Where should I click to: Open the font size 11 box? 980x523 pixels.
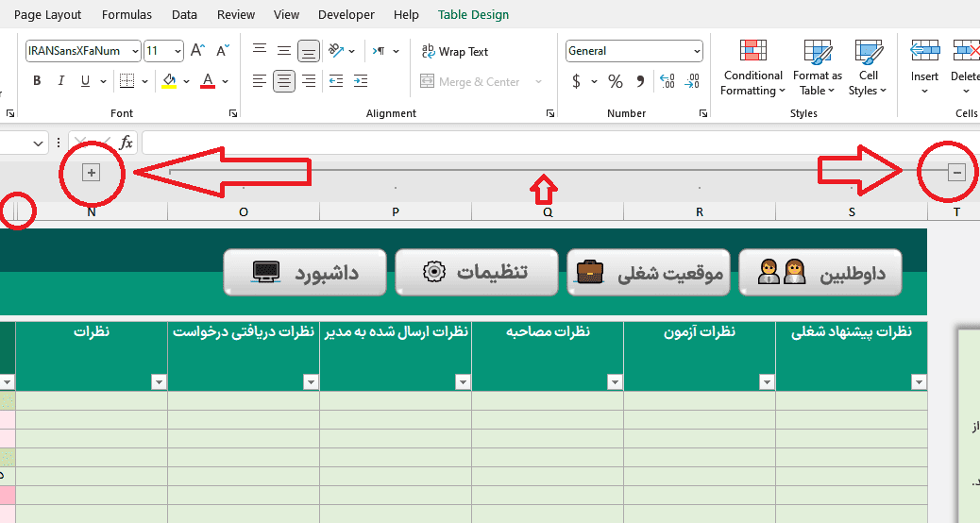(163, 51)
